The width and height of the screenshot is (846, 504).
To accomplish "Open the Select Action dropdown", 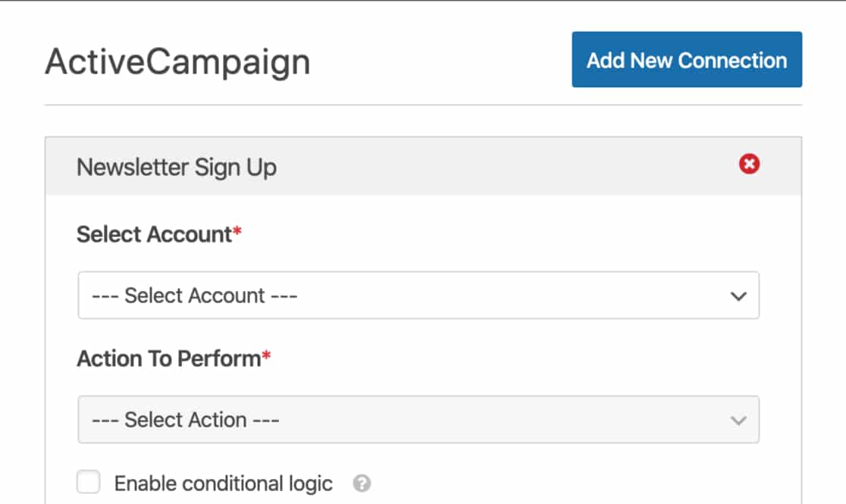I will (418, 419).
